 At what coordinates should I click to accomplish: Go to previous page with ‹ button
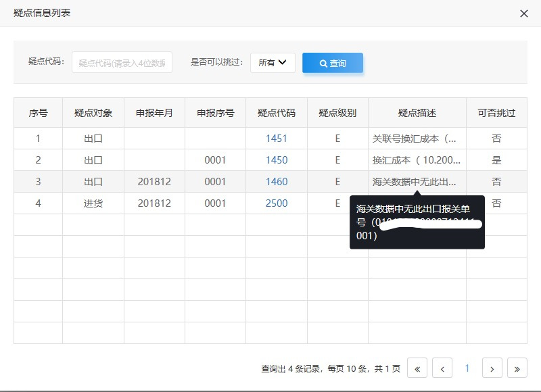click(442, 368)
